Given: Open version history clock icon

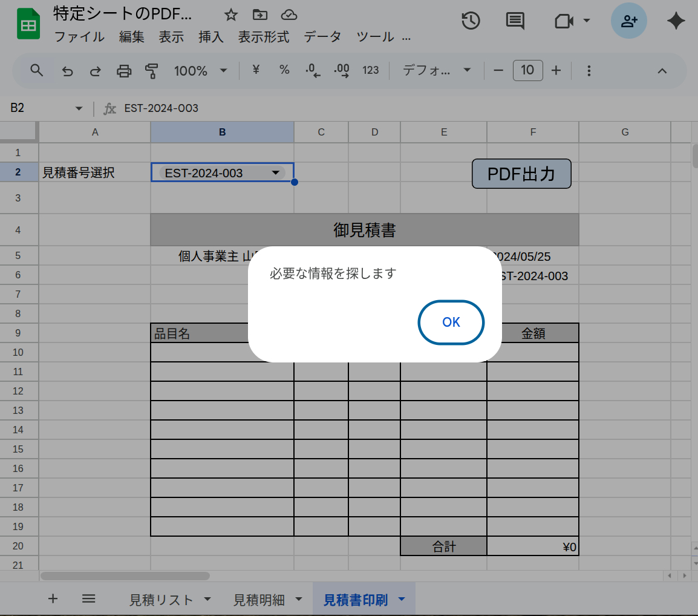Looking at the screenshot, I should click(471, 21).
